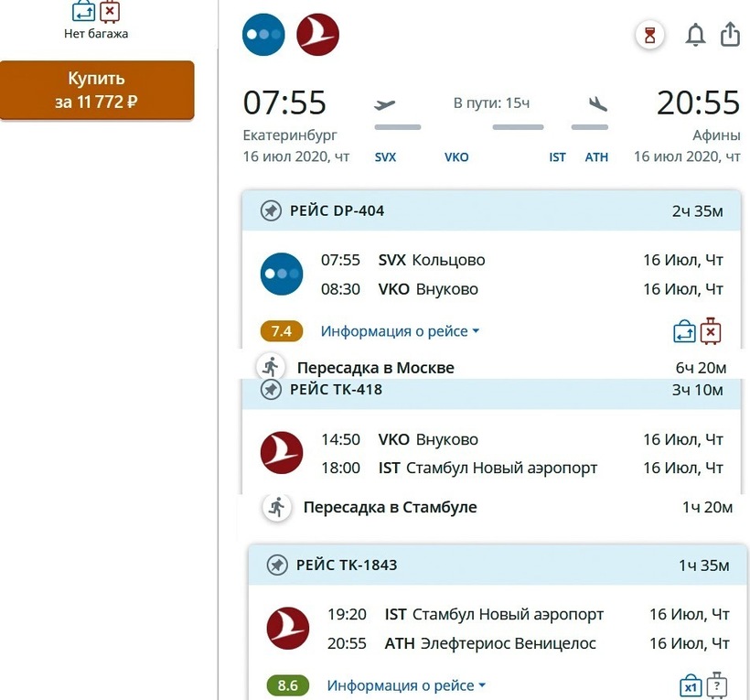Click the walking icon at Пересадка в Москве
The width and height of the screenshot is (750, 700).
(271, 367)
